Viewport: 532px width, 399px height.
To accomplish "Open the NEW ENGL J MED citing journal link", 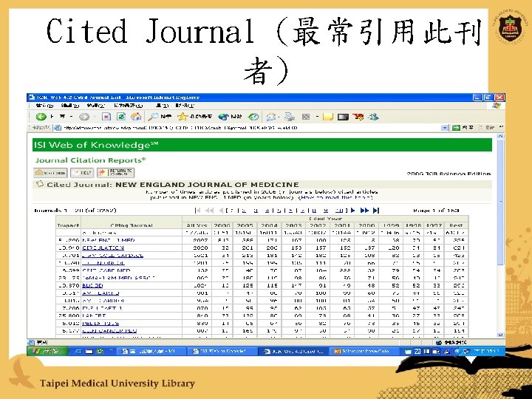I will pos(108,240).
